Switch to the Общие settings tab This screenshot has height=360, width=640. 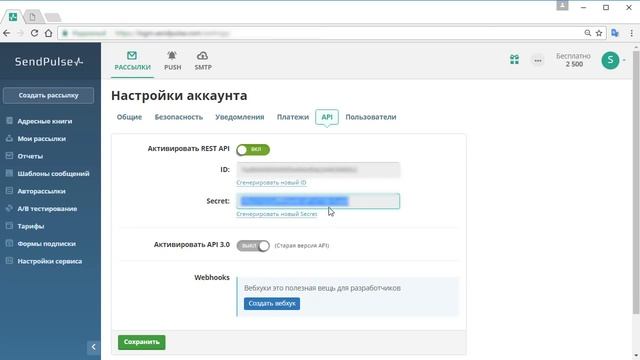coord(129,117)
